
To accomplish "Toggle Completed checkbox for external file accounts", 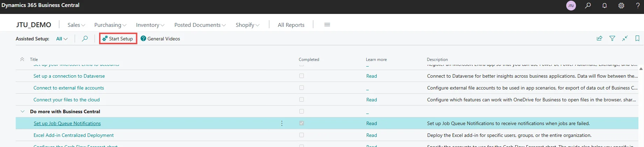I will (301, 88).
